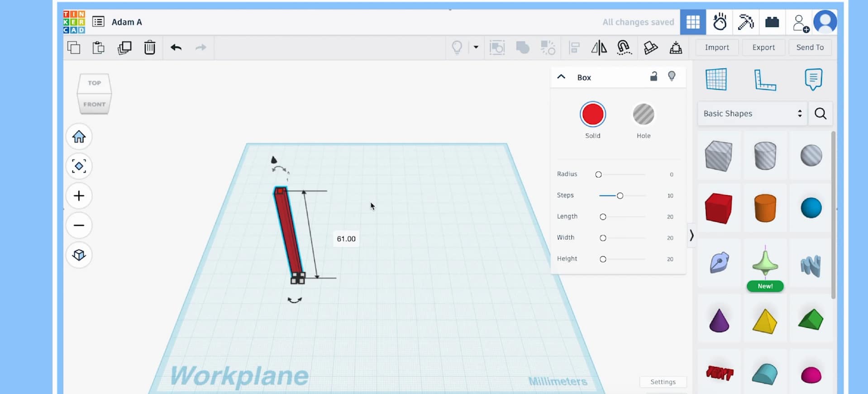This screenshot has width=868, height=394.
Task: Click the Copy icon in toolbar
Action: tap(74, 48)
